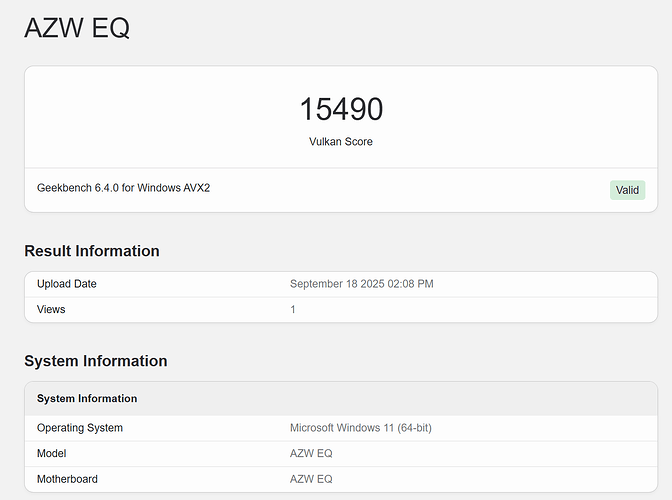The image size is (672, 500).
Task: Click the 15490 score number
Action: coord(341,110)
